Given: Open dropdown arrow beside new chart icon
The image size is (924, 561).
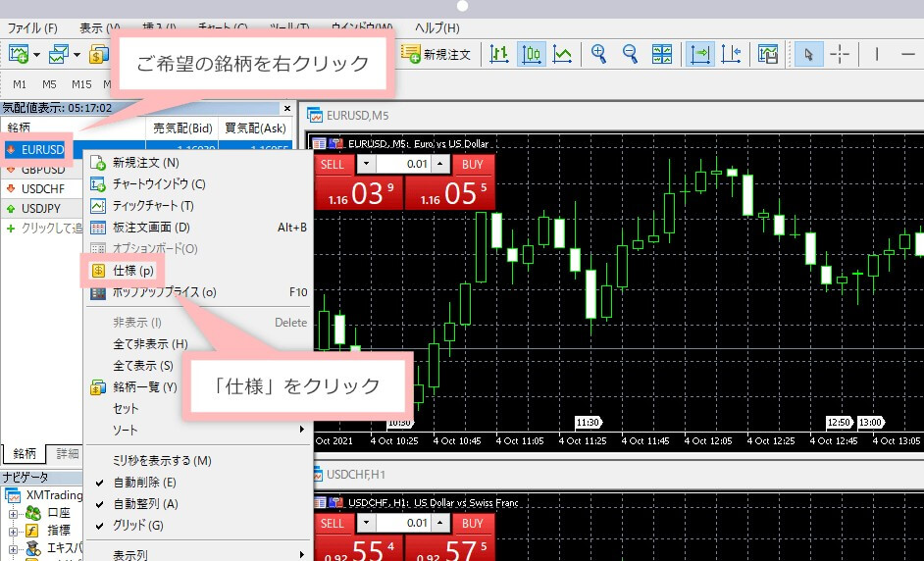Looking at the screenshot, I should pos(37,55).
